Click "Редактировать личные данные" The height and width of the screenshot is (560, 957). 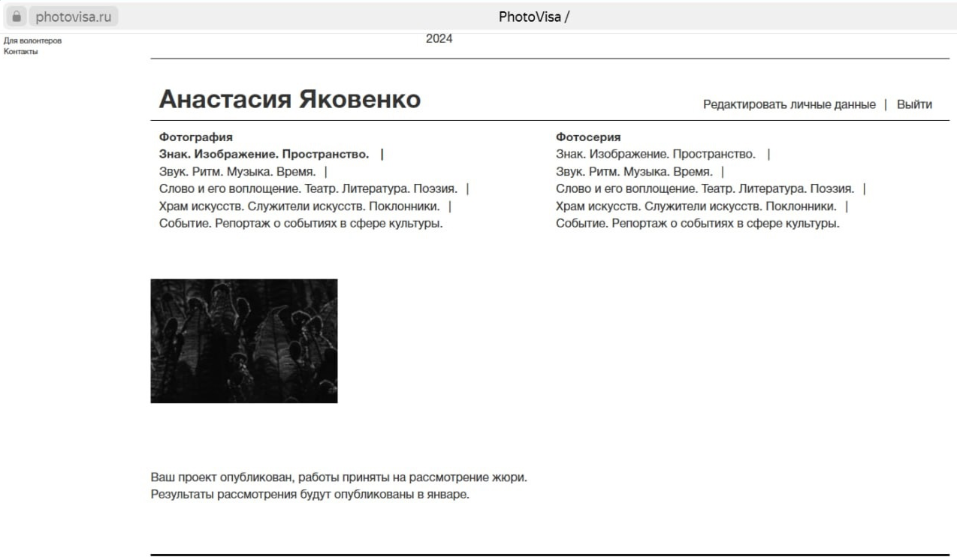(789, 104)
